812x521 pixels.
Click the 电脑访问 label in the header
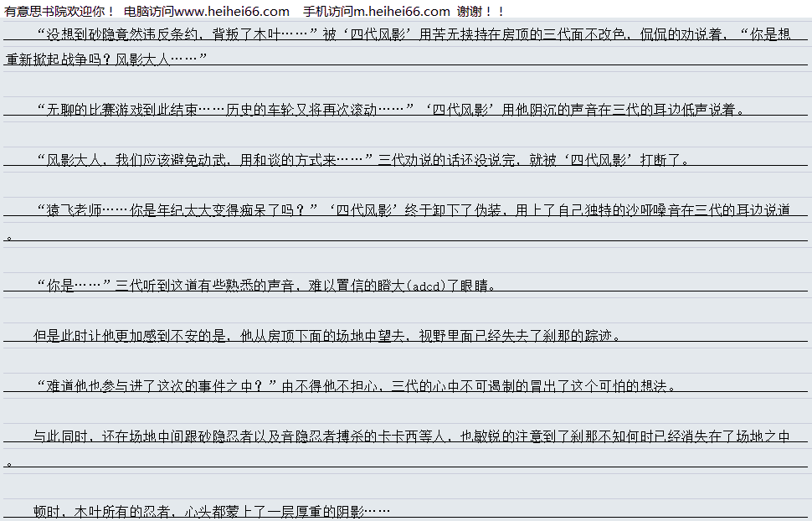point(149,11)
